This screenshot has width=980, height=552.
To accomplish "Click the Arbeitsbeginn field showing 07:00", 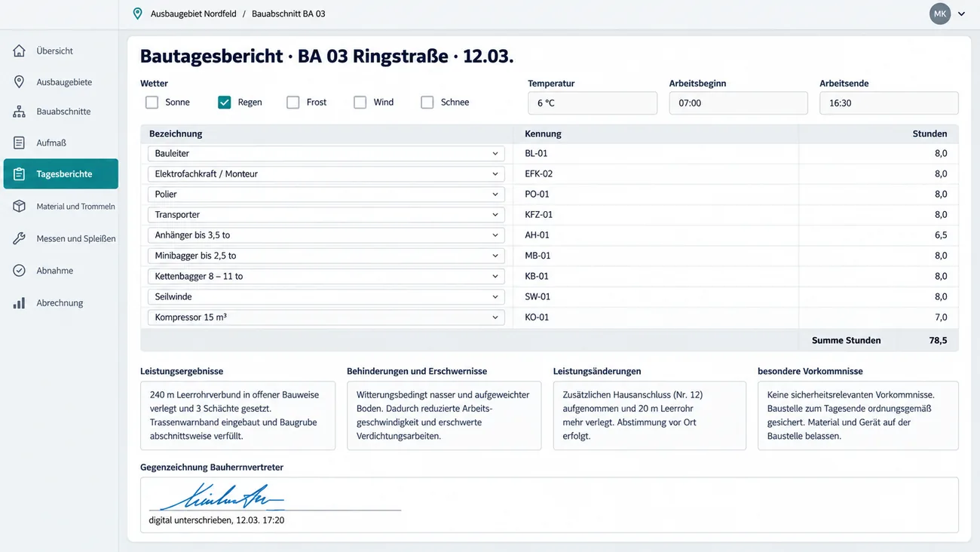I will [x=739, y=103].
